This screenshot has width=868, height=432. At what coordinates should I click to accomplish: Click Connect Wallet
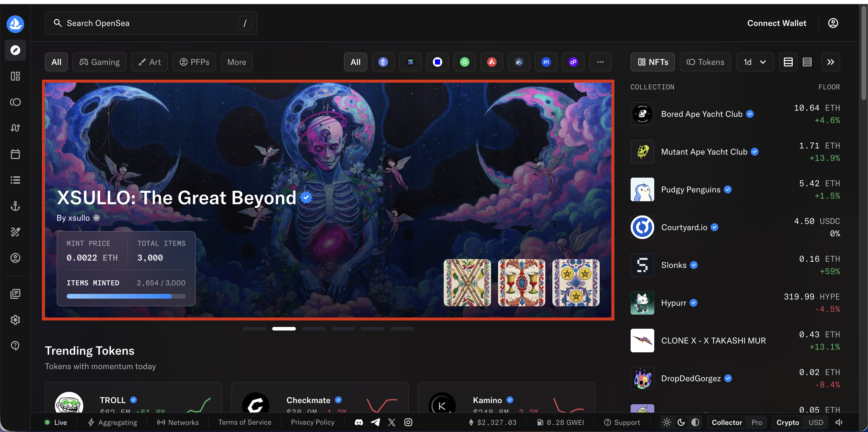[777, 23]
